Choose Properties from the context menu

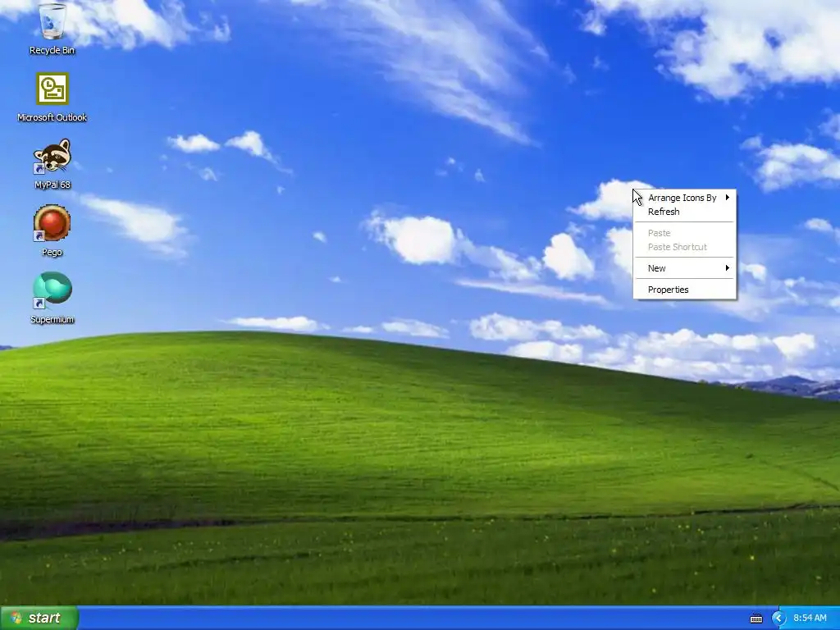(x=685, y=290)
